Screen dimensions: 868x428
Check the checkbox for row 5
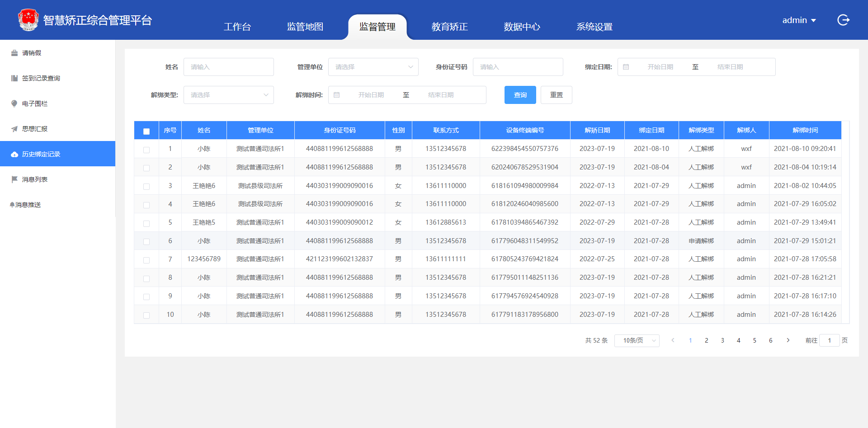(146, 223)
